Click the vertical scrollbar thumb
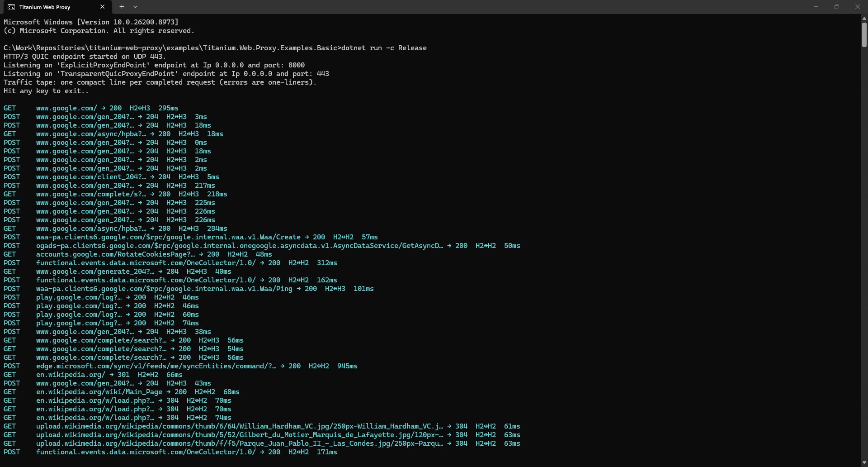The image size is (868, 467). 864,34
